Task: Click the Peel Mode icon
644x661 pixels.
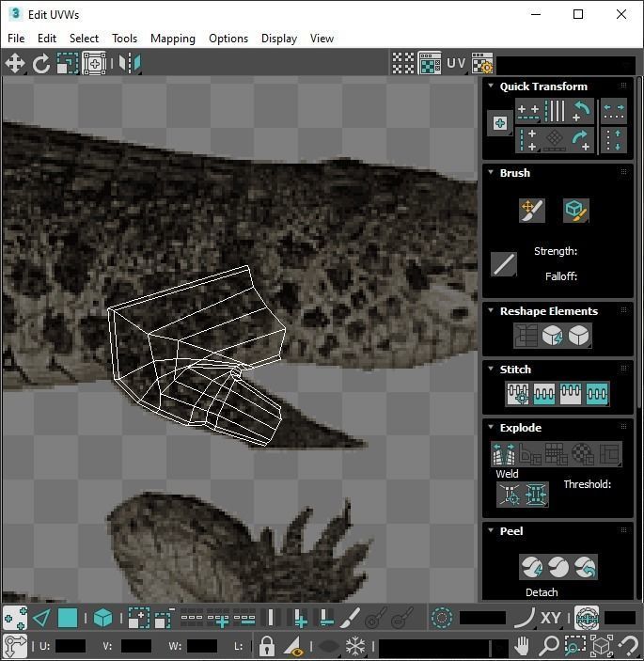Action: (558, 567)
